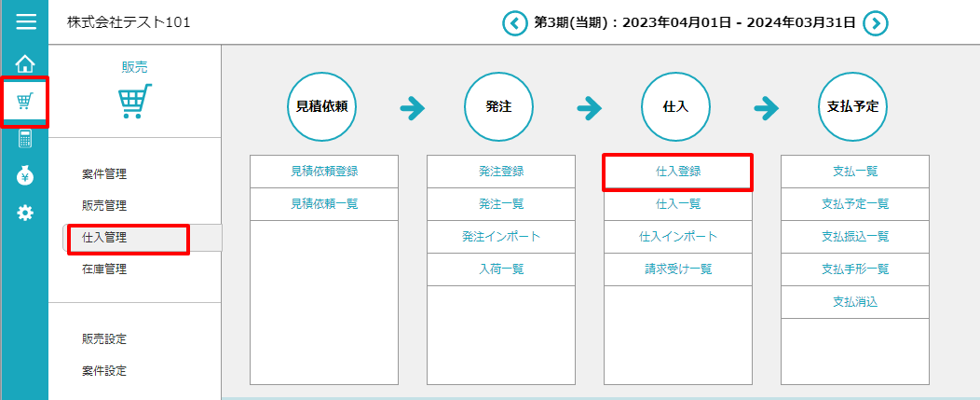Go to next fiscal period arrow

875,22
